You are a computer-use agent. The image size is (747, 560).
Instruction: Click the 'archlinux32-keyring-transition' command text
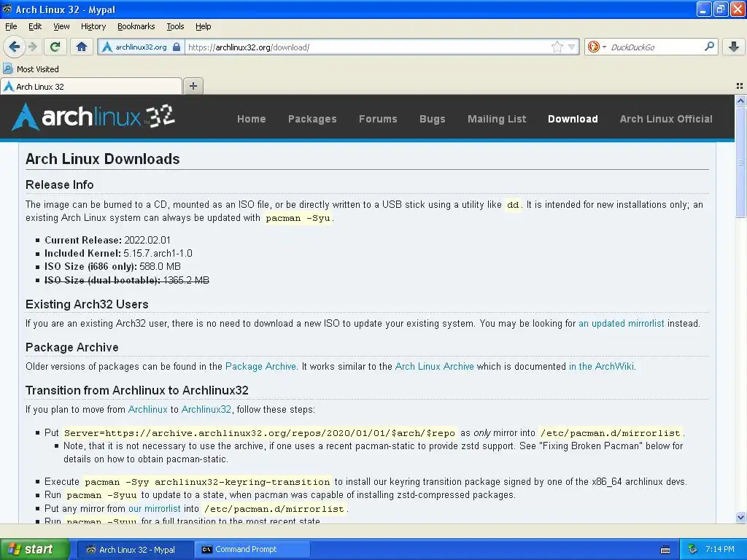[242, 482]
